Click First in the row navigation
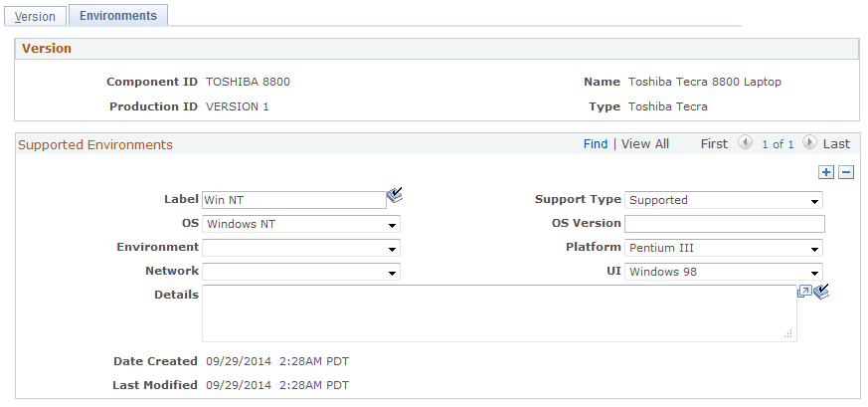Screen dimensions: 868x407 click(714, 144)
